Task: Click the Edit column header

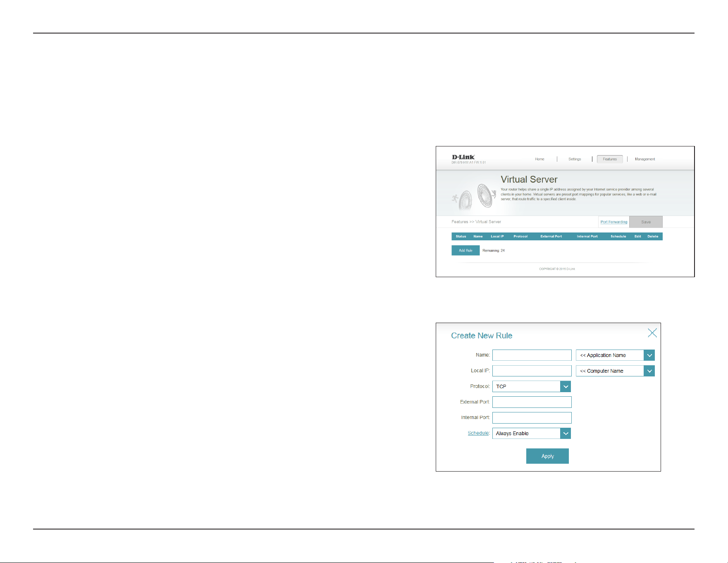Action: click(x=638, y=237)
